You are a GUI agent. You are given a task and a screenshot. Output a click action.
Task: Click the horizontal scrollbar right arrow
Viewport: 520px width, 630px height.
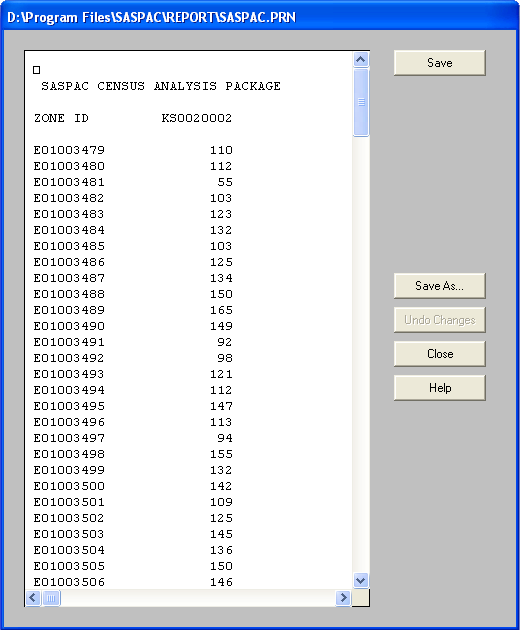tap(343, 598)
